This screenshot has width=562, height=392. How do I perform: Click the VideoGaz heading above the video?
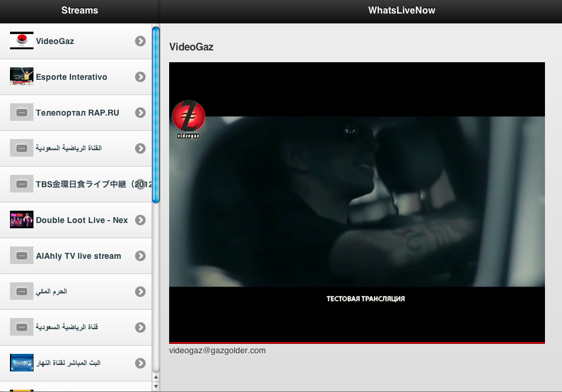[191, 47]
